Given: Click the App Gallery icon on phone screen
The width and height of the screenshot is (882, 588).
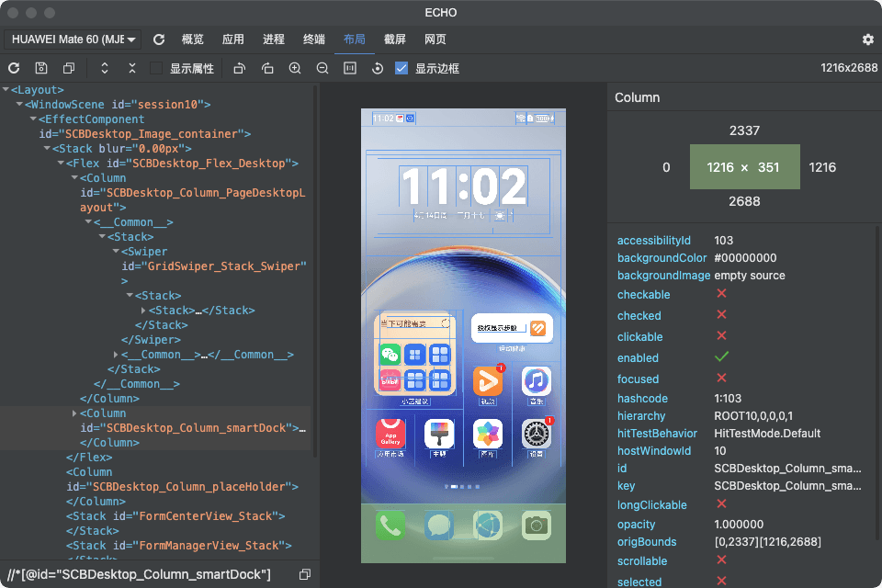Looking at the screenshot, I should [x=390, y=434].
